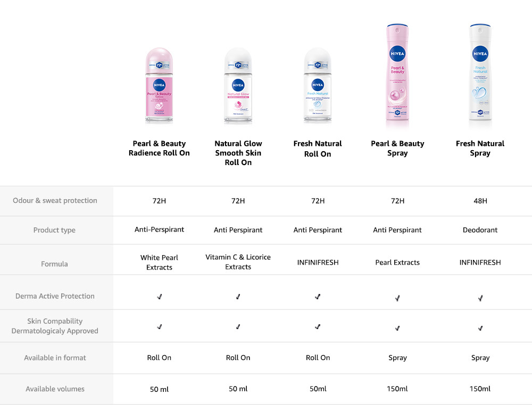Click the Pearl & Beauty Radience Roll On image
This screenshot has height=418, width=532.
[159, 86]
